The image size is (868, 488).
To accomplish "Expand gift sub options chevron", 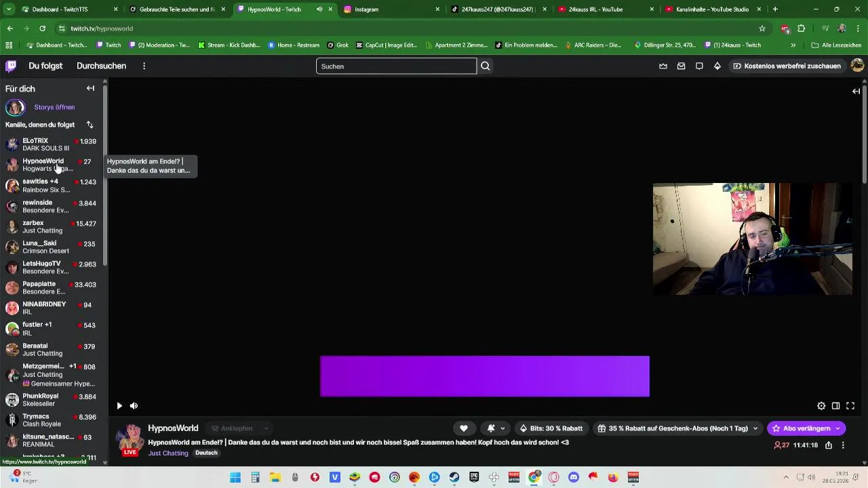I will click(755, 428).
